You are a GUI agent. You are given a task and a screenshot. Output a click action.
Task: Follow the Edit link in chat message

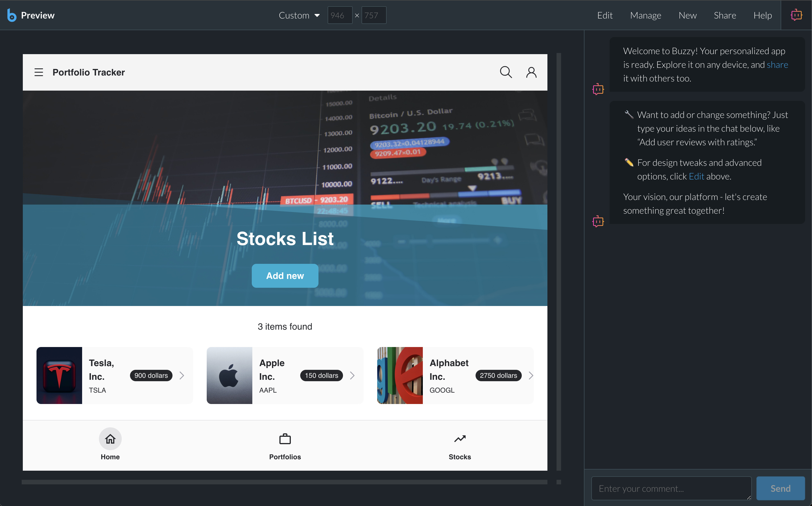(x=697, y=176)
